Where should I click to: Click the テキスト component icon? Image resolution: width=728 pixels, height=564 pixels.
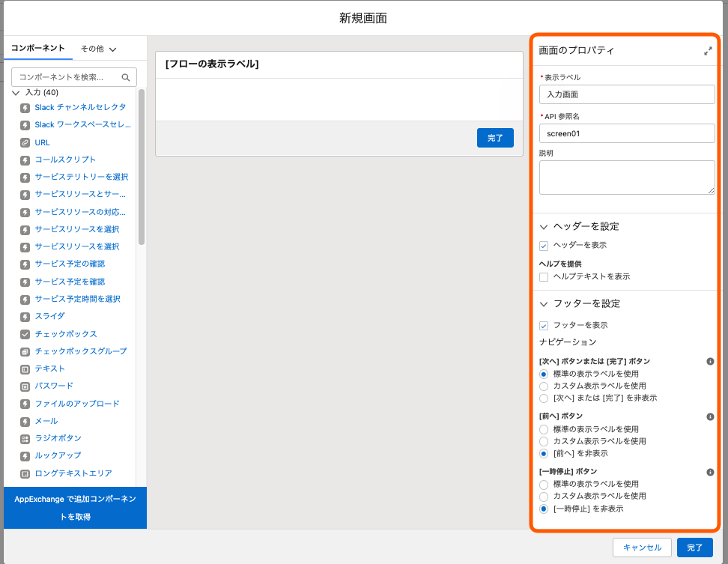(x=25, y=369)
